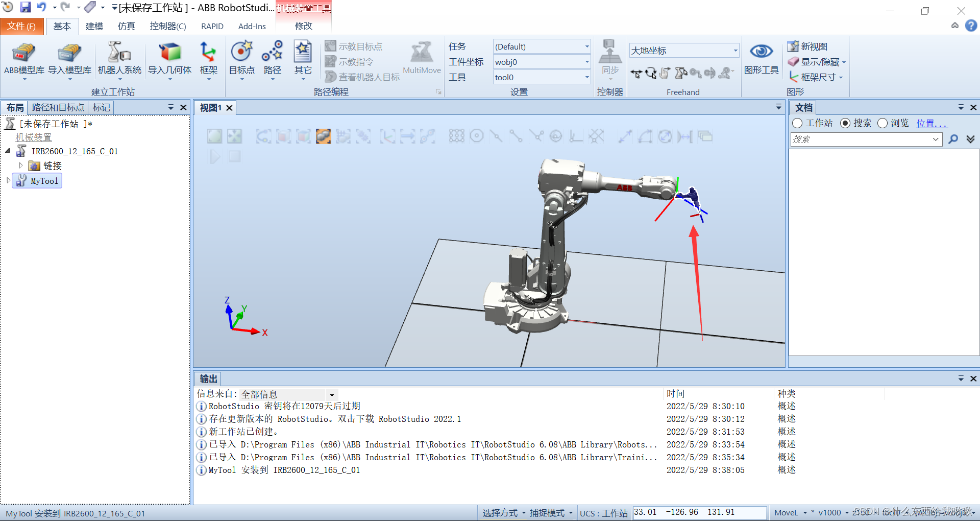Open the 框架尺寸 dropdown

[x=815, y=77]
